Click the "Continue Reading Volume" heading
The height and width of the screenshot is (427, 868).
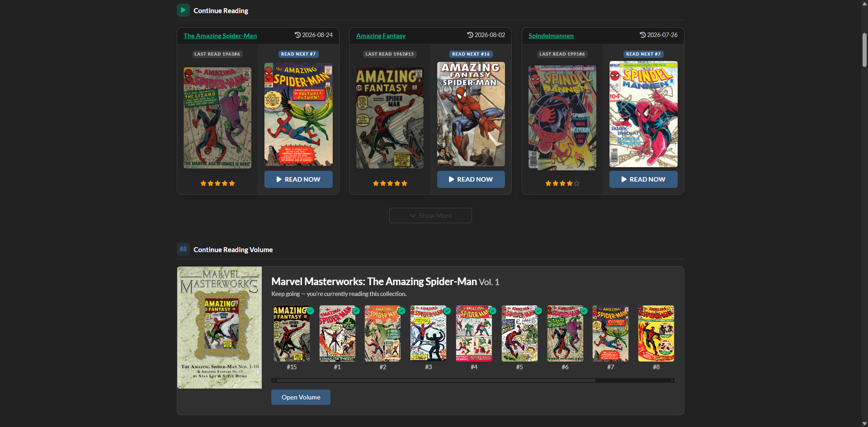tap(233, 249)
